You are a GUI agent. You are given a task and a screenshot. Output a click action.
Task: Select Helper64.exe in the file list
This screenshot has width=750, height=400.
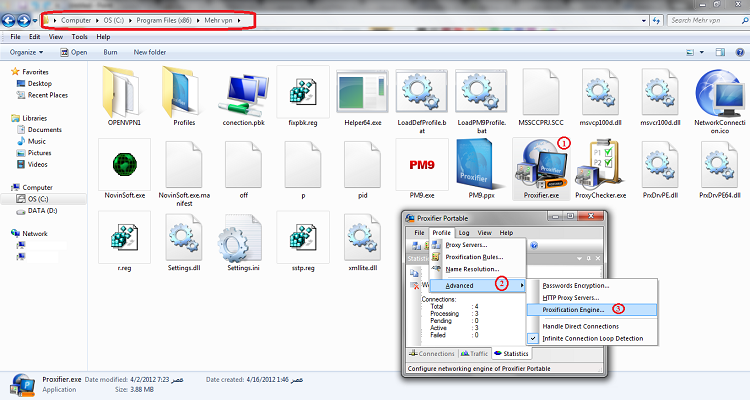tap(363, 97)
